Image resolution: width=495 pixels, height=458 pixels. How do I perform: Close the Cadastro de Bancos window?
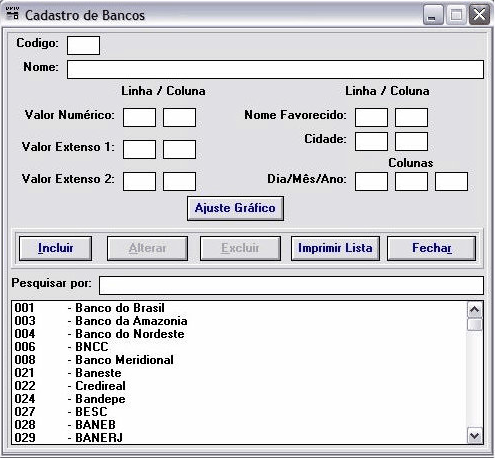(479, 15)
